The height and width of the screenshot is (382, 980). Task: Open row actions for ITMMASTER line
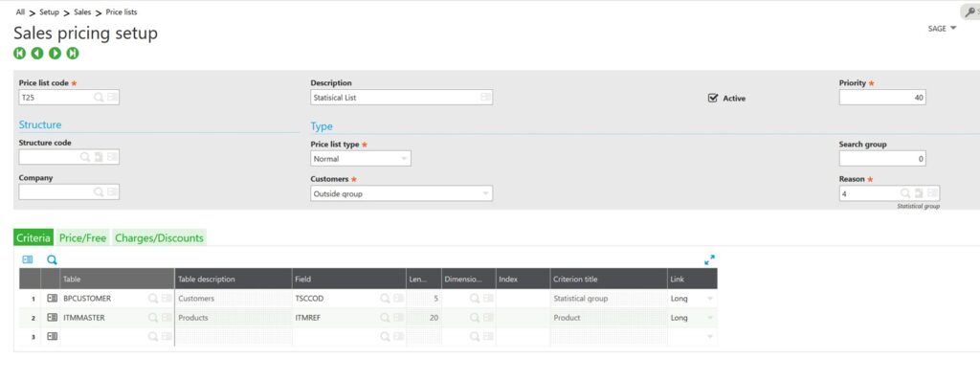[x=52, y=318]
